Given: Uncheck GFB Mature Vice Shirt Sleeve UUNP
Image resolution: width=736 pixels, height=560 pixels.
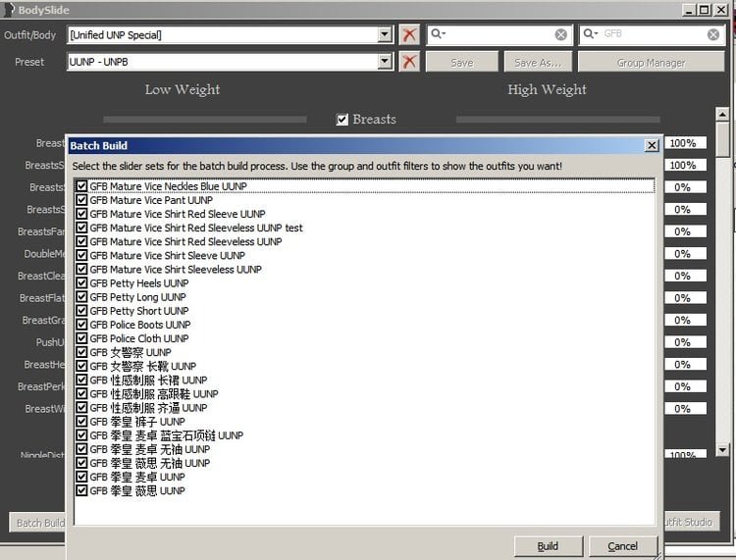Looking at the screenshot, I should pos(81,256).
